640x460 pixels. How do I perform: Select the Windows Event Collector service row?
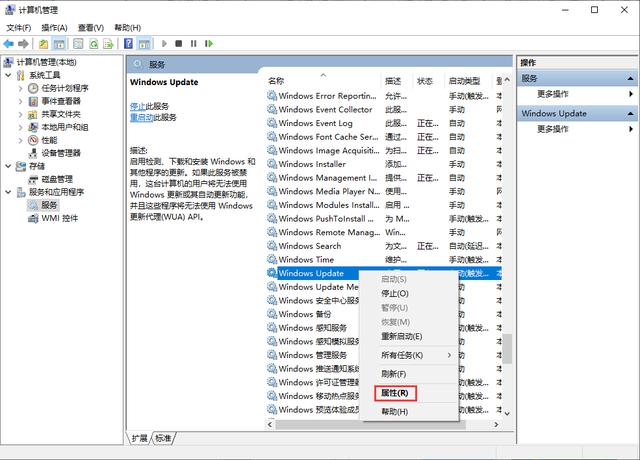(x=384, y=110)
